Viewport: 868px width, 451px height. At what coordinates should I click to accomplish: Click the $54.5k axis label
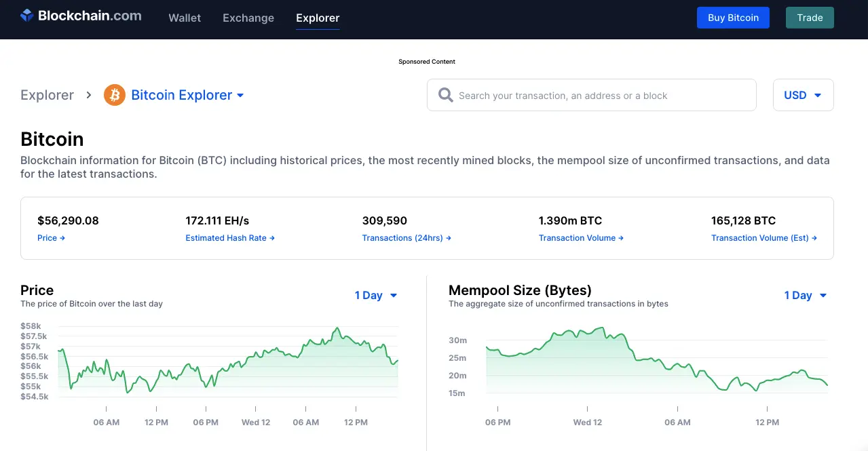pos(35,397)
